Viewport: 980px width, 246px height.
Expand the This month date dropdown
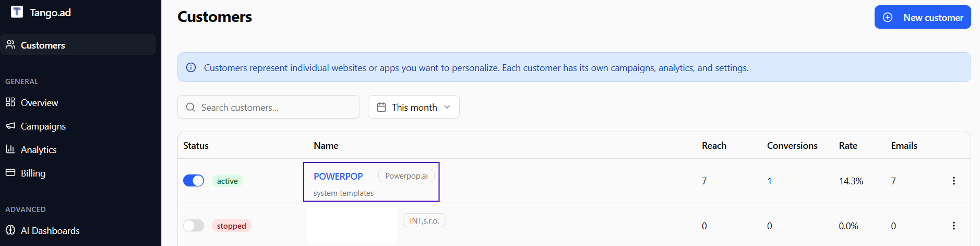pos(414,107)
